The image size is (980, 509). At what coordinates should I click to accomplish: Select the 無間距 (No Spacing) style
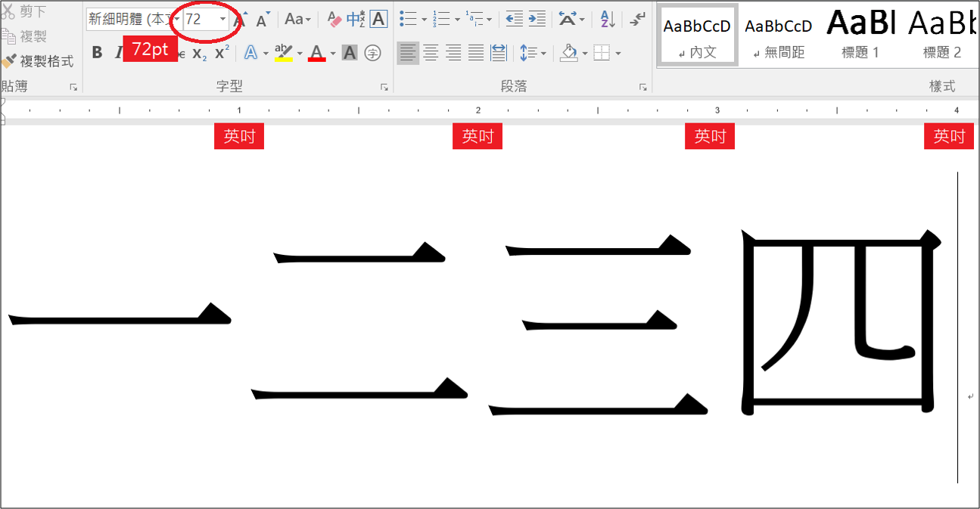point(778,36)
